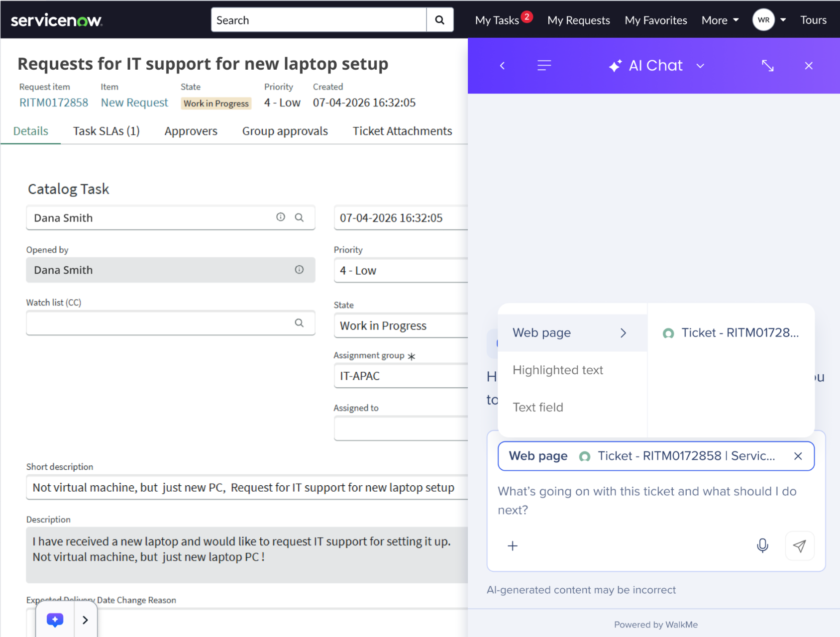Click the search magnifier button in header
Screen dimensions: 840x637
click(440, 20)
